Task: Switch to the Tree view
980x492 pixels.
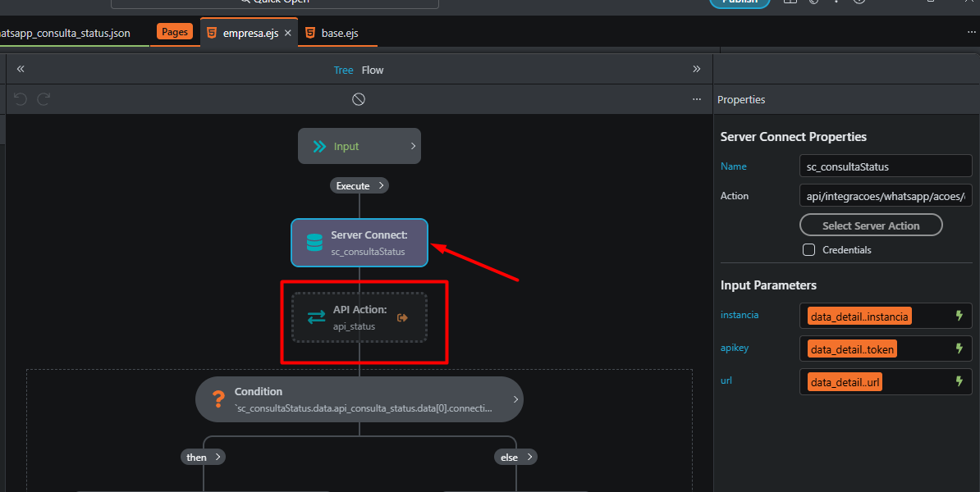Action: 343,70
